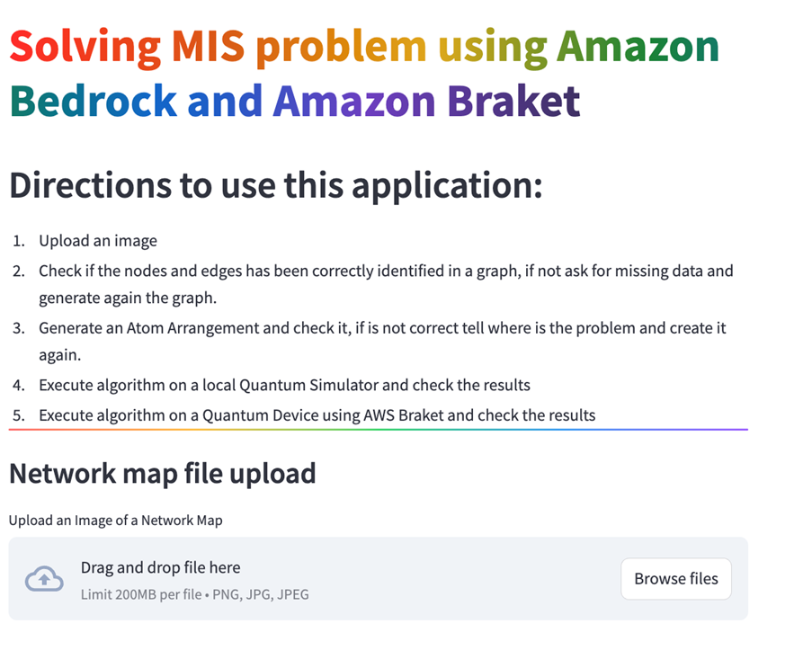Click step 5 about AWS Braket execution
The width and height of the screenshot is (812, 659).
click(x=317, y=415)
